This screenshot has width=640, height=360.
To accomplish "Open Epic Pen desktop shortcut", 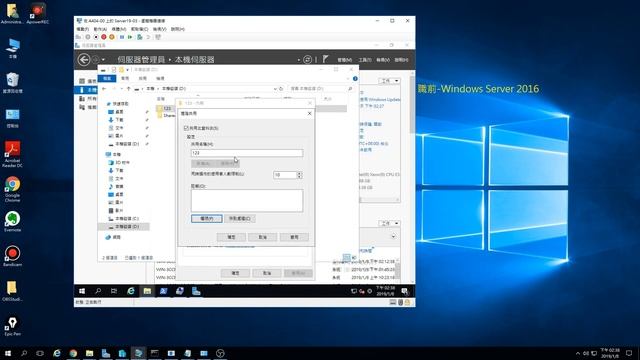I will click(x=12, y=326).
